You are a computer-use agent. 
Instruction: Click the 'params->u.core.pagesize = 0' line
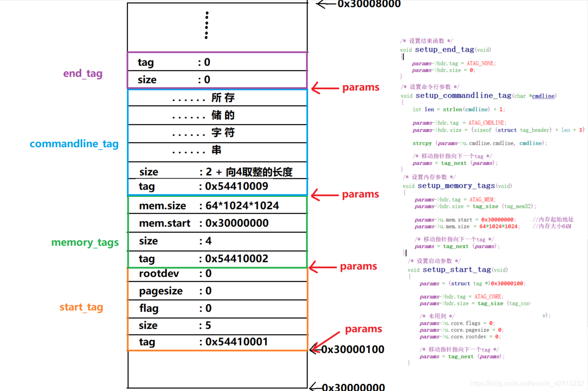click(461, 330)
